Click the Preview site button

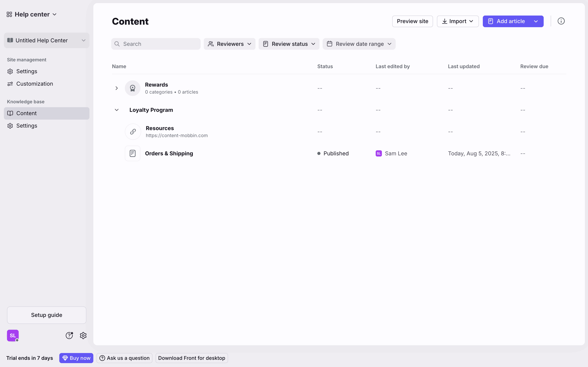coord(412,21)
